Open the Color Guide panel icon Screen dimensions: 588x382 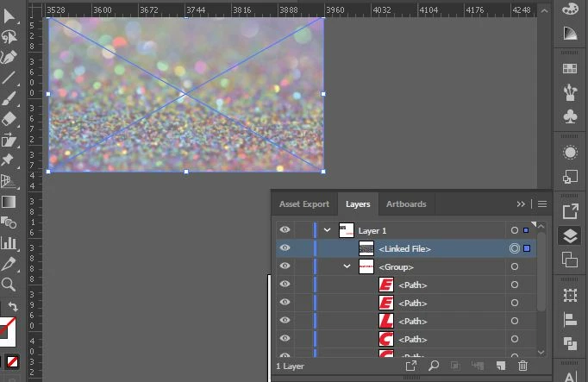click(570, 33)
